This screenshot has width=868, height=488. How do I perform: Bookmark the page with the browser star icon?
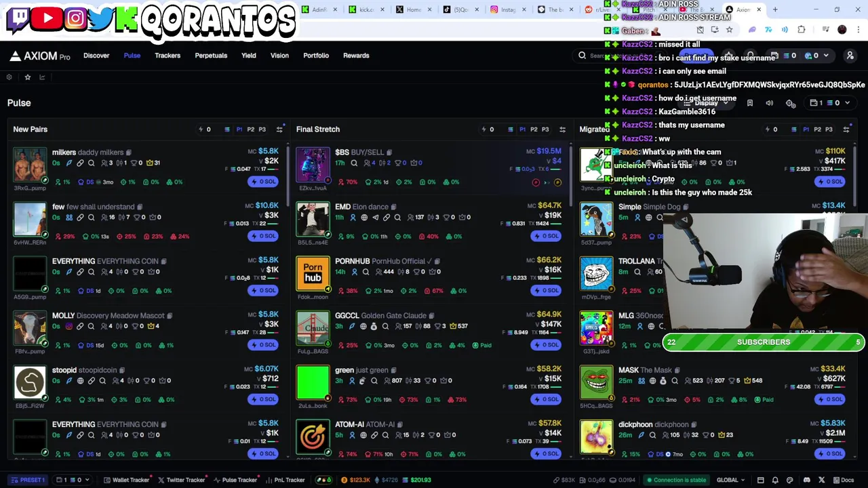pos(729,30)
